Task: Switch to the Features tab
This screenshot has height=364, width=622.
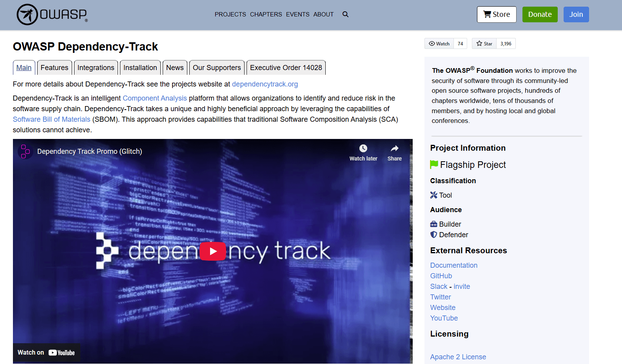Action: tap(54, 68)
